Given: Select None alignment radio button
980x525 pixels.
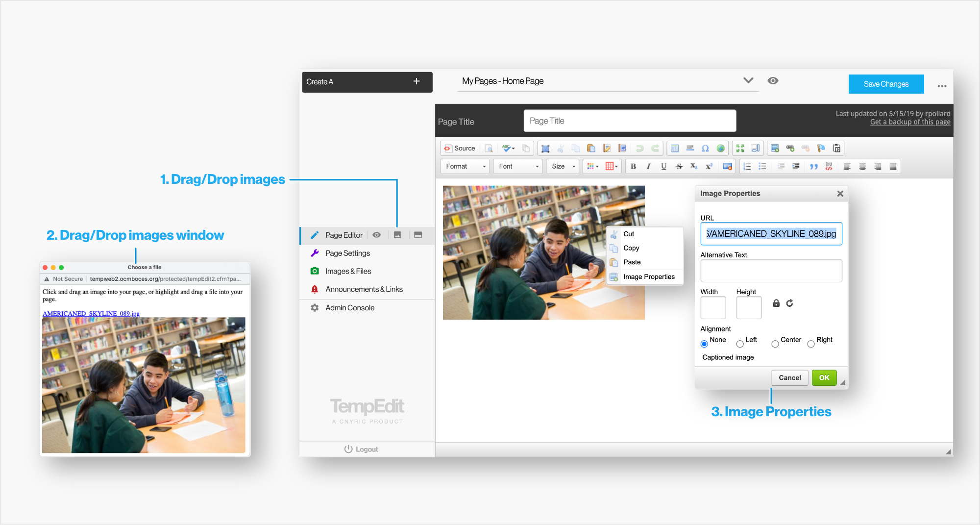Looking at the screenshot, I should click(x=704, y=344).
